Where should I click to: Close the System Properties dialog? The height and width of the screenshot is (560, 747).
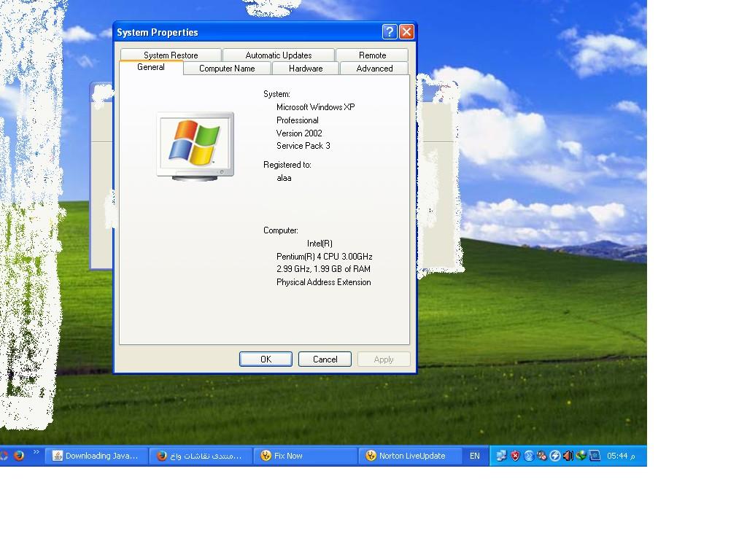[x=406, y=32]
